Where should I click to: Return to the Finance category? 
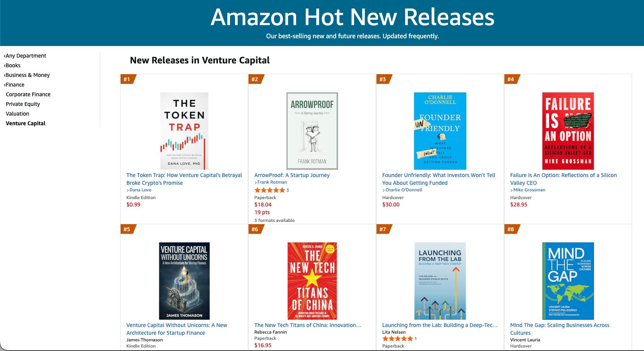(x=15, y=84)
